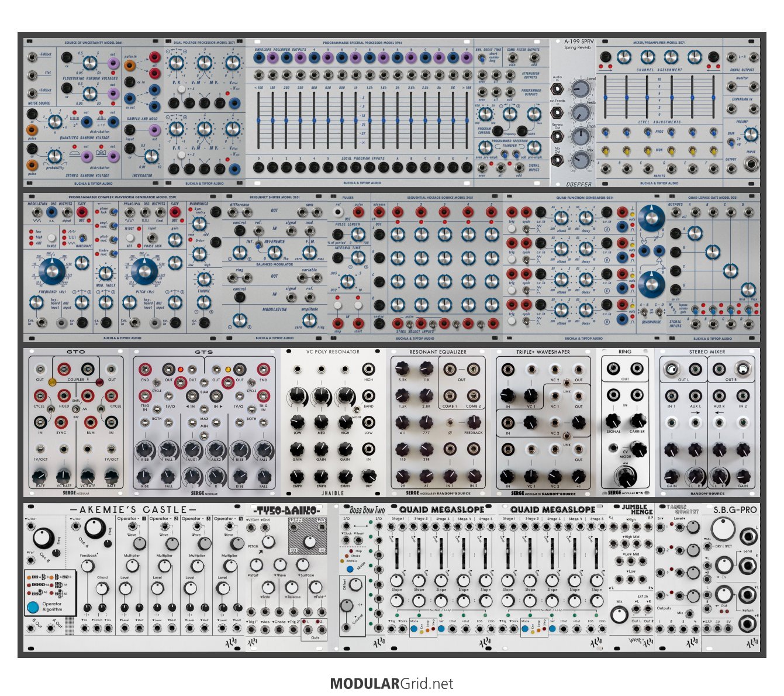Click the Stereo Mixer OUT L jack
Viewport: 784px width, 696px height.
click(671, 369)
